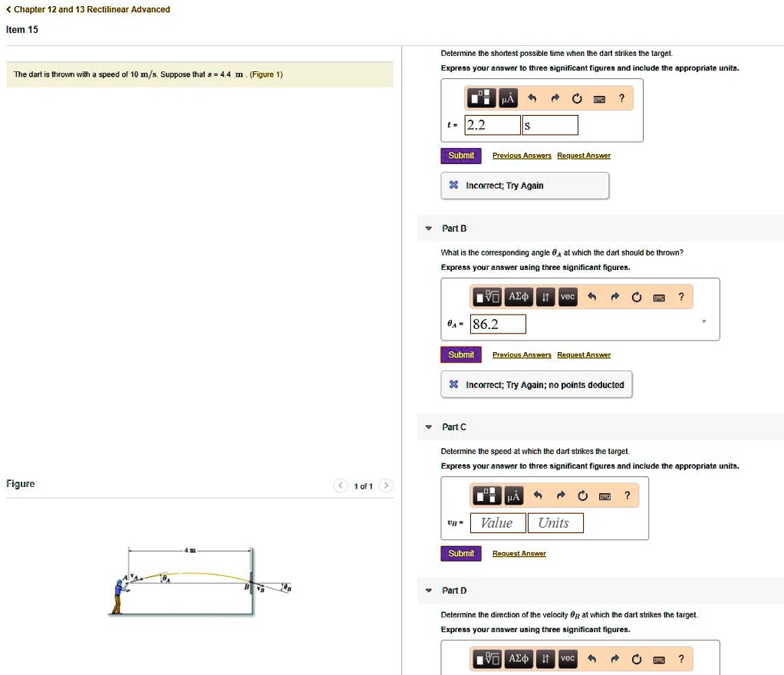Screen dimensions: 784x675
Task: Go back to Chapter 12 and 13 Rectilinear Advanced
Action: 88,9
